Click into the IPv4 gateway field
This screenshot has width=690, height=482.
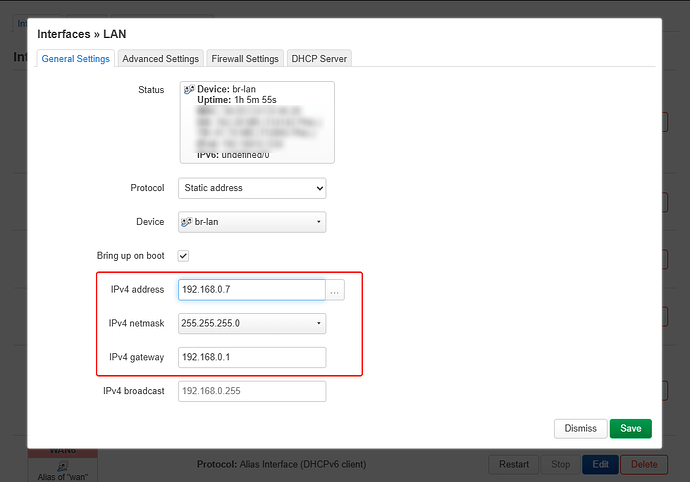click(x=252, y=357)
